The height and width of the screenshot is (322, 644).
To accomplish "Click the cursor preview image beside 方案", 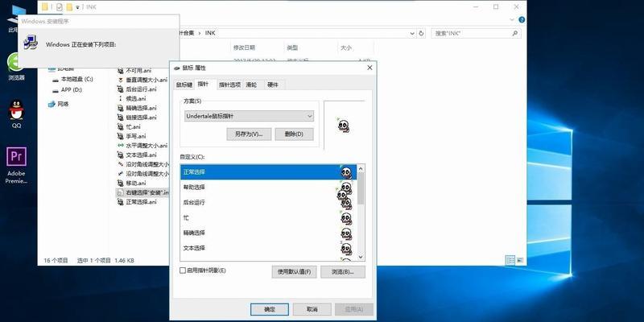I will point(344,126).
